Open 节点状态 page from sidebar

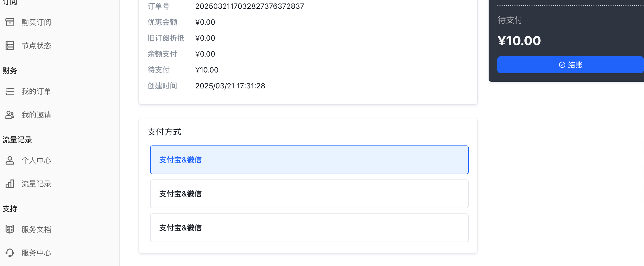[x=36, y=46]
